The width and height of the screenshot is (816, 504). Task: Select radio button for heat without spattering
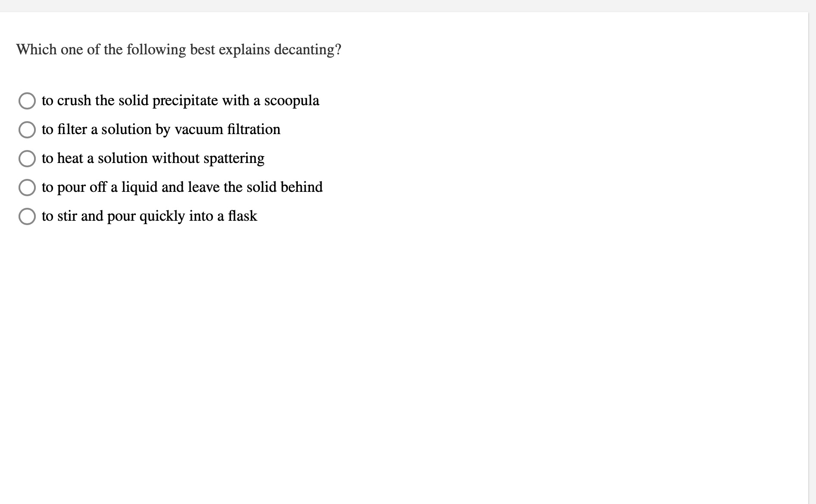pyautogui.click(x=27, y=159)
